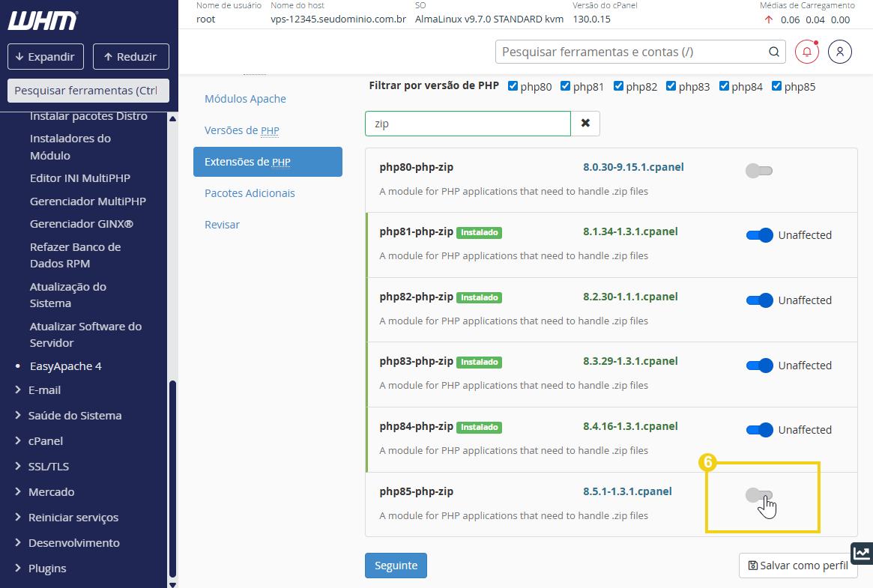Switch to the Módulos Apache tab
This screenshot has width=873, height=588.
(x=244, y=98)
